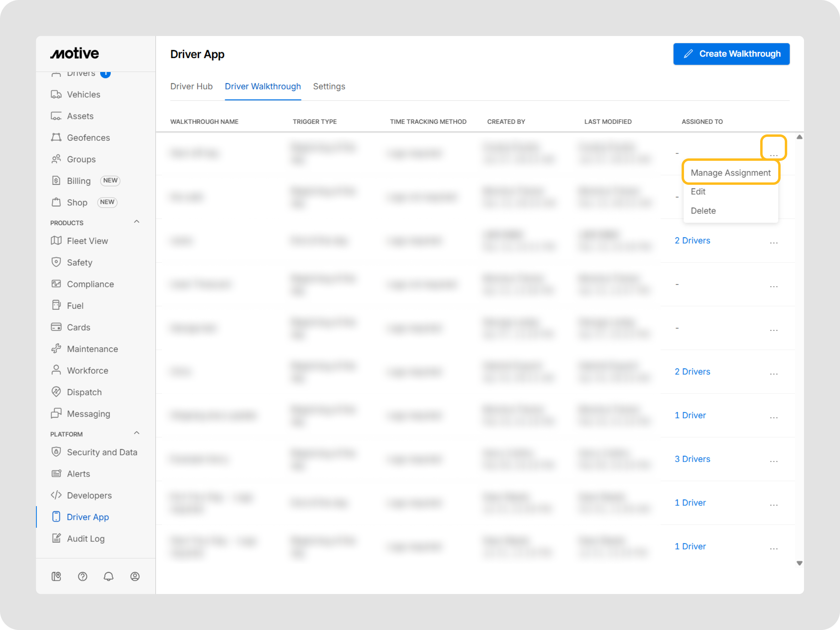Click the Geofences sidebar icon
The image size is (840, 630).
pos(56,137)
